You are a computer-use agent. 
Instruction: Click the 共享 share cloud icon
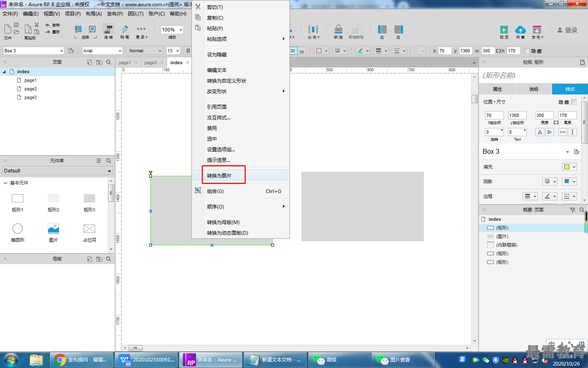pos(520,29)
